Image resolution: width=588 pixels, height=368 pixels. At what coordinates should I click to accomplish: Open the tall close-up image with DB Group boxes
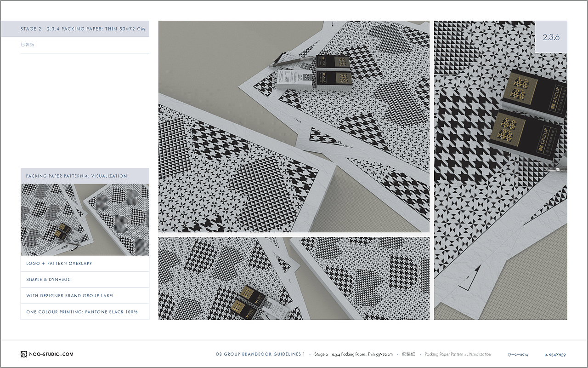point(501,170)
